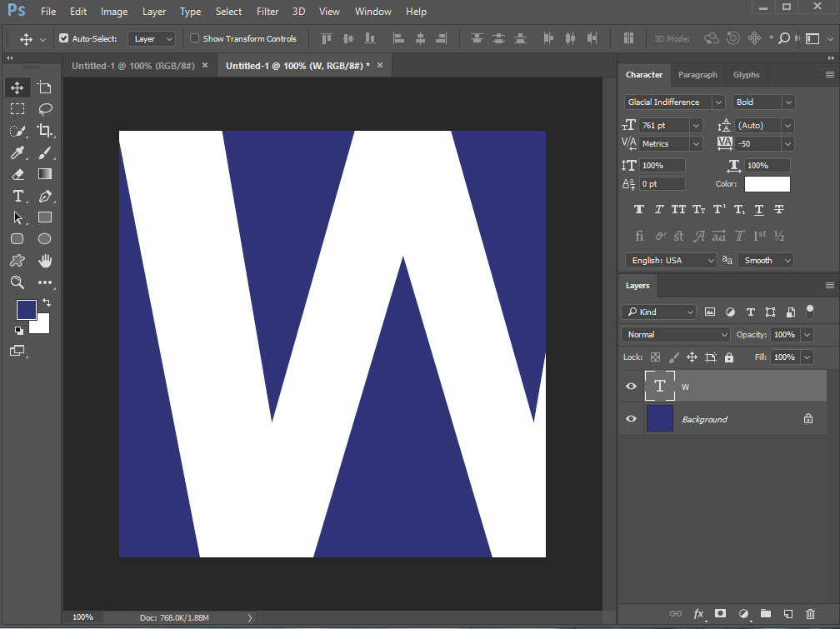Create a new group folder icon
The height and width of the screenshot is (629, 840).
tap(766, 613)
